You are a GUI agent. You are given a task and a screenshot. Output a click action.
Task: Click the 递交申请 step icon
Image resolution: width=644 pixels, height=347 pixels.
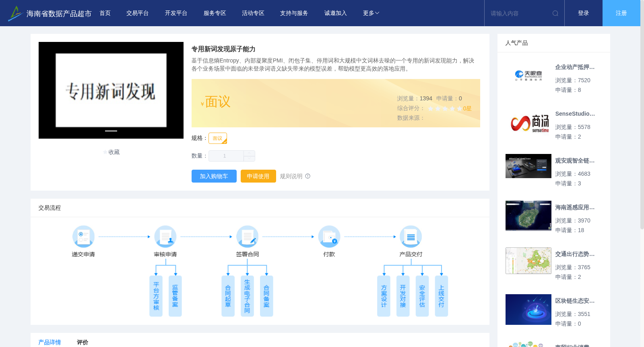83,237
